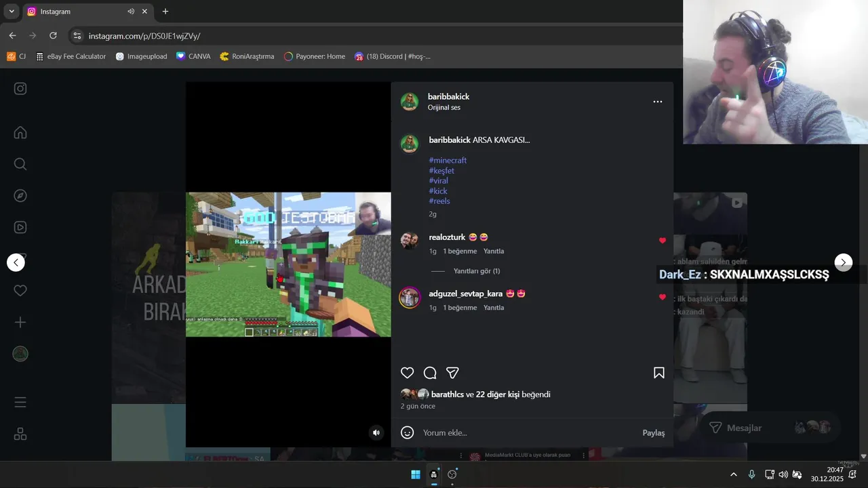The width and height of the screenshot is (868, 488).
Task: Open the bottom grid apps icon in sidebar
Action: point(20,434)
